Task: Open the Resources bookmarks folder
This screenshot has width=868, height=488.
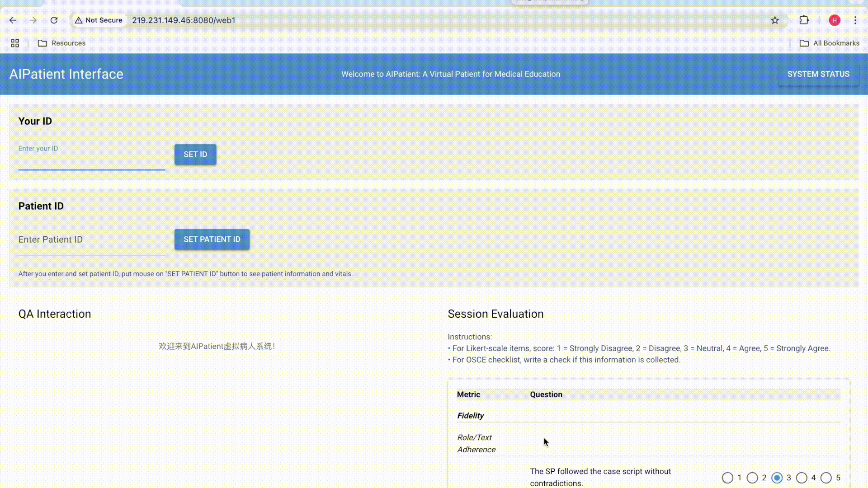Action: click(61, 43)
